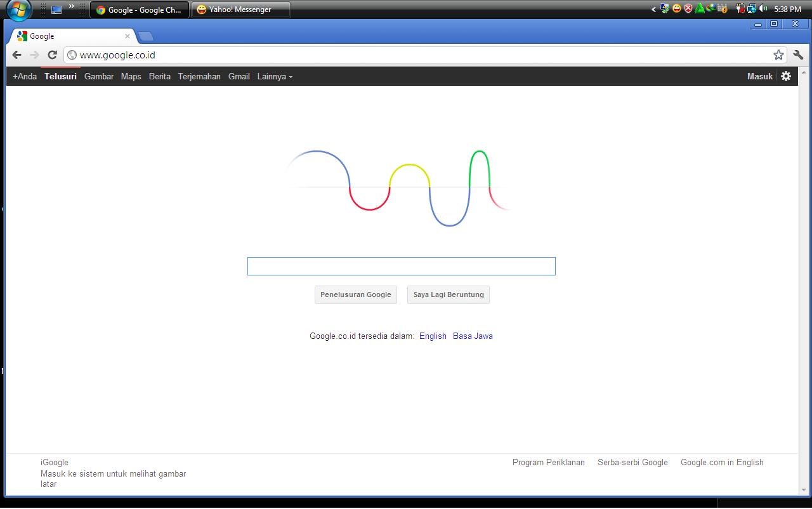The width and height of the screenshot is (812, 509).
Task: Switch to Google Chrome taskbar button
Action: 140,10
